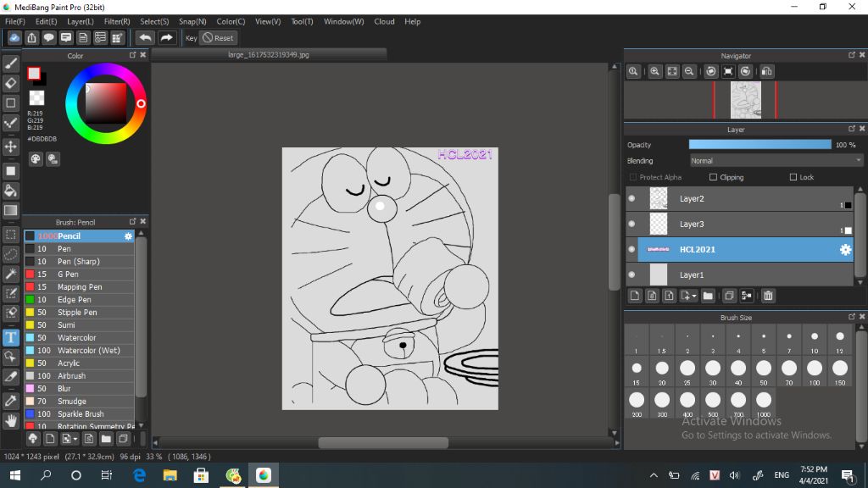Select the Text tool
This screenshot has width=868, height=488.
(x=10, y=337)
